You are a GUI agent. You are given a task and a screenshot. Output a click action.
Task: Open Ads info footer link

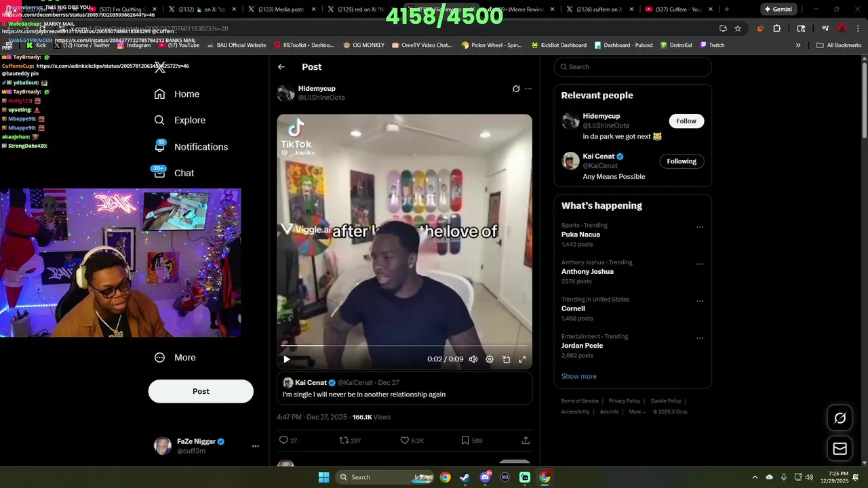click(x=609, y=411)
